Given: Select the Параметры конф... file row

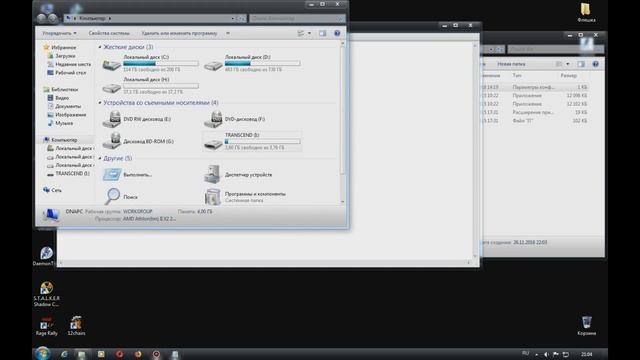Looking at the screenshot, I should 535,87.
